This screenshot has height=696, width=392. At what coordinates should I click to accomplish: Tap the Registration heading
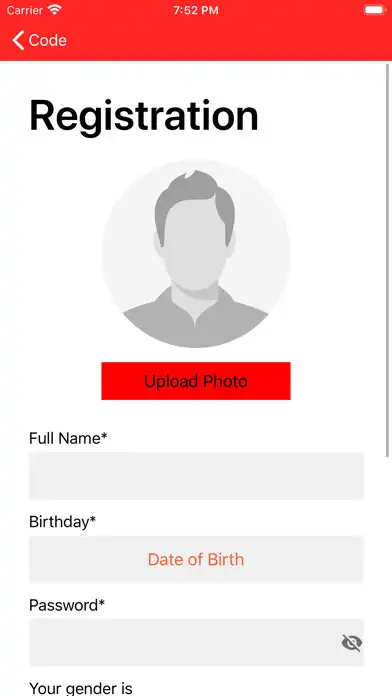(144, 116)
